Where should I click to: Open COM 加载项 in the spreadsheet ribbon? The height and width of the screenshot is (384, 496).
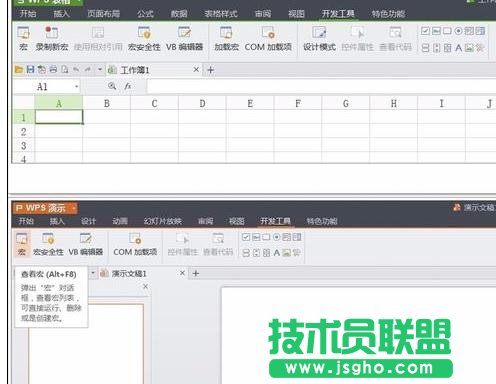click(x=268, y=39)
